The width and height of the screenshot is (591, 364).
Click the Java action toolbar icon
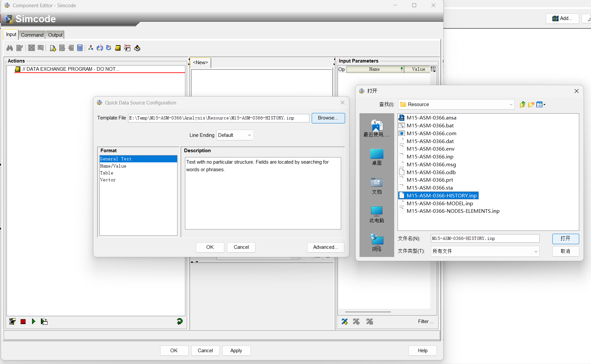click(x=127, y=48)
